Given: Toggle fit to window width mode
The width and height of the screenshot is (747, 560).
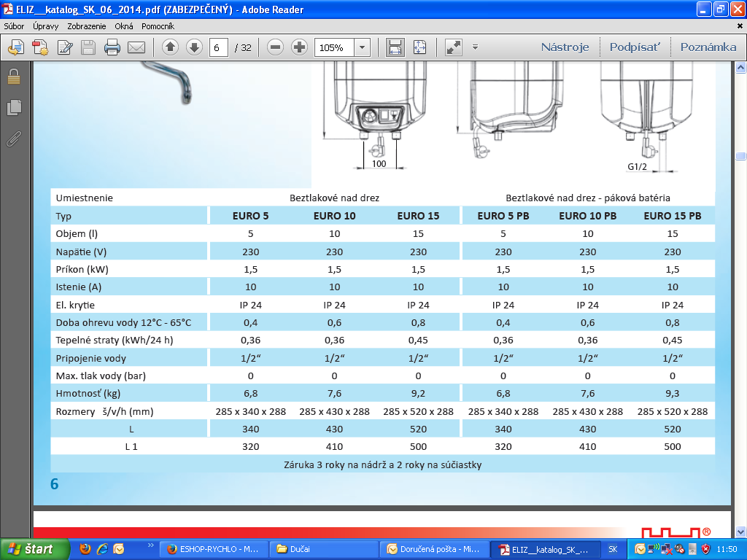Looking at the screenshot, I should (395, 47).
